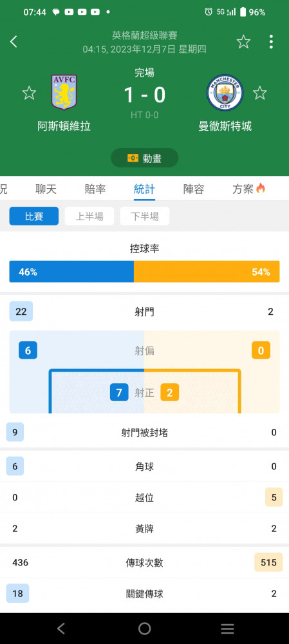Open the Manchester City team crest
This screenshot has height=644, width=289.
click(225, 92)
